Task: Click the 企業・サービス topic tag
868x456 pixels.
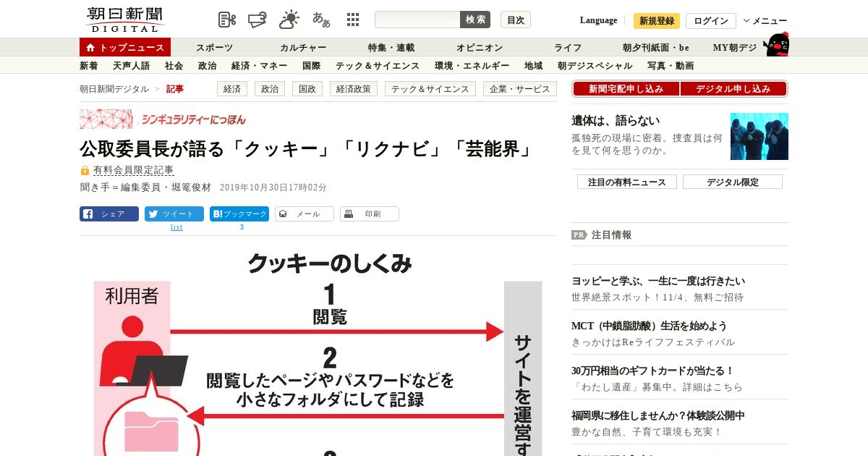Action: (x=520, y=89)
